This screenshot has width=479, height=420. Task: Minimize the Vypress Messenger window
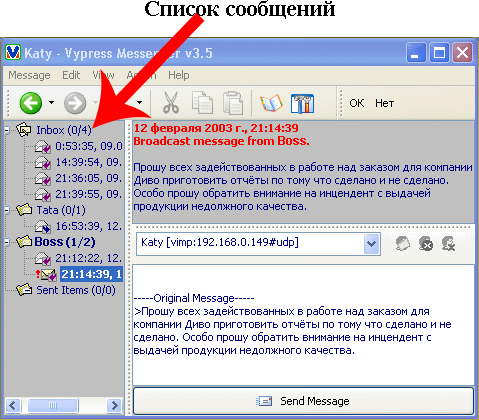pos(416,53)
